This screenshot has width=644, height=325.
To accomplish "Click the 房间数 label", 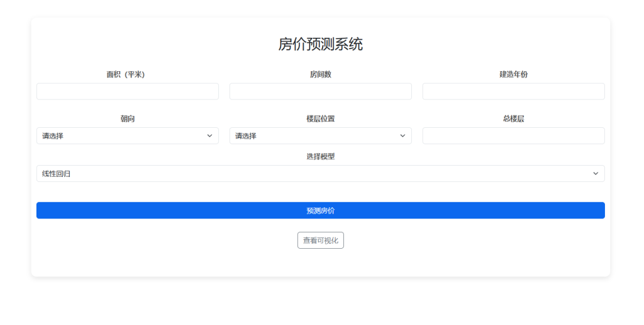I will (320, 74).
